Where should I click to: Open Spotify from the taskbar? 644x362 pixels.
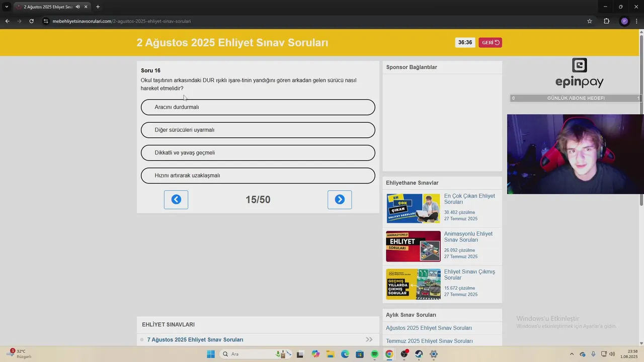[374, 354]
